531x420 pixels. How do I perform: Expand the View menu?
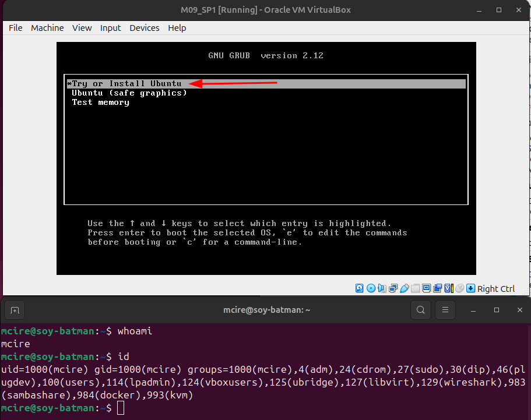pos(82,28)
